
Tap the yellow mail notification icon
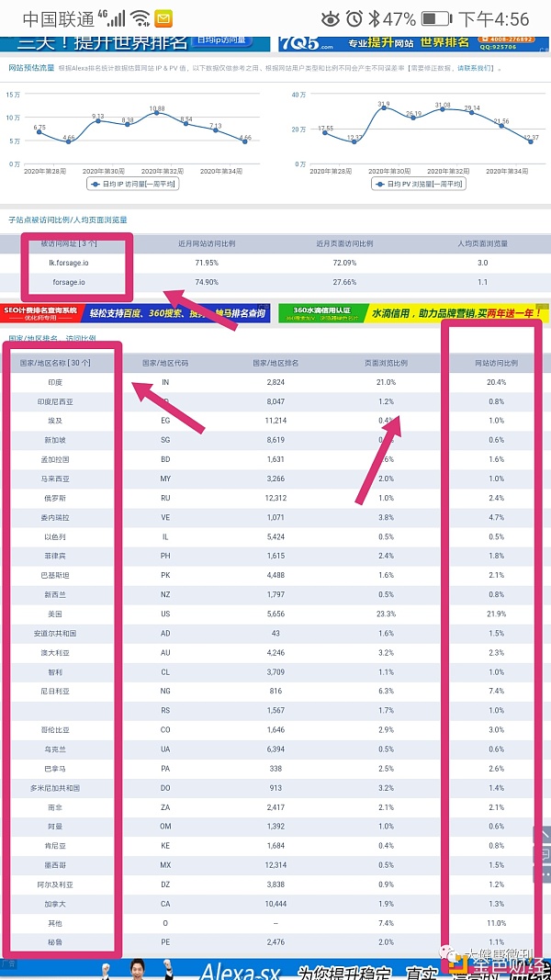pyautogui.click(x=164, y=18)
